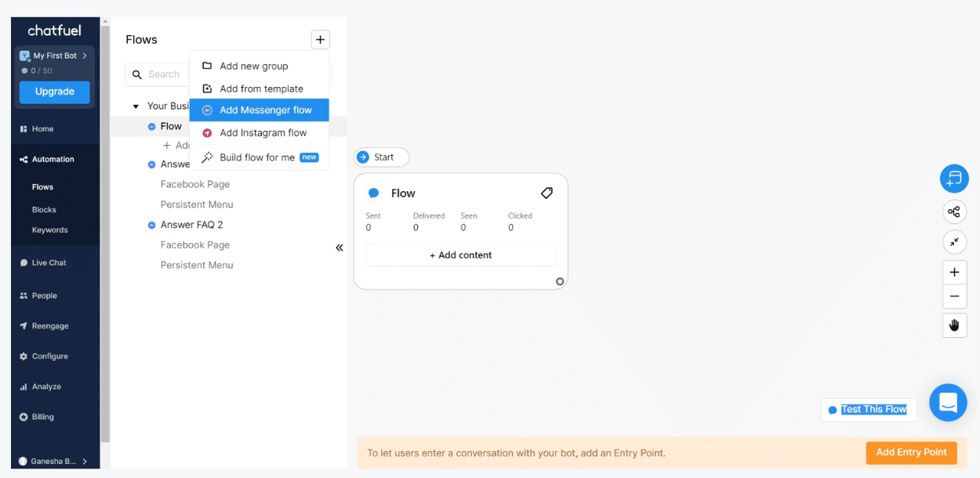This screenshot has width=980, height=478.
Task: Click the People icon
Action: pos(24,296)
